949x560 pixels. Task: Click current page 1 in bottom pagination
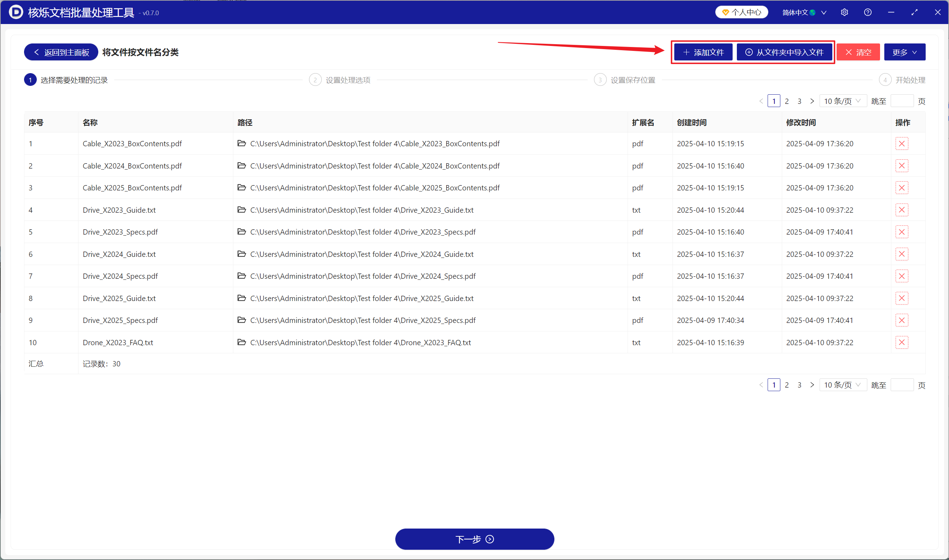[774, 385]
